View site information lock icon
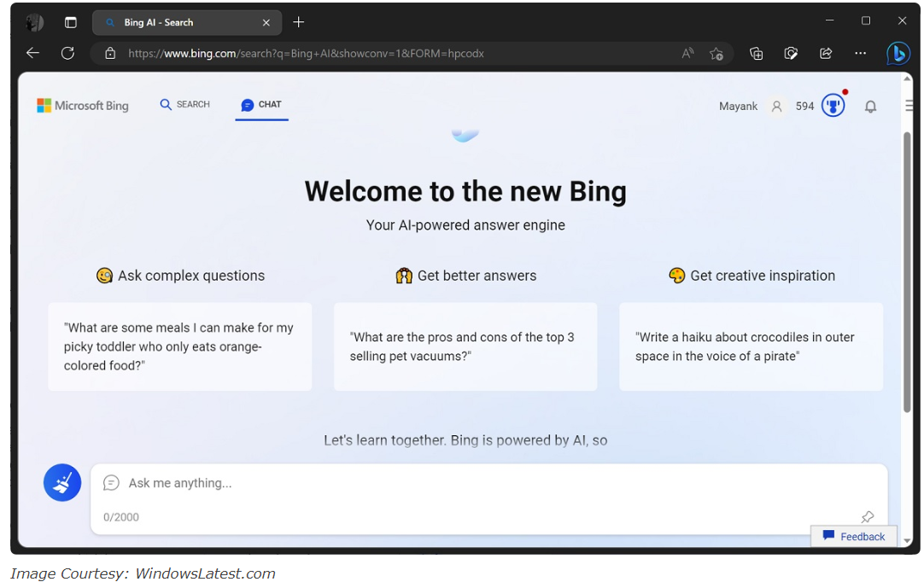924x582 pixels. (x=110, y=54)
